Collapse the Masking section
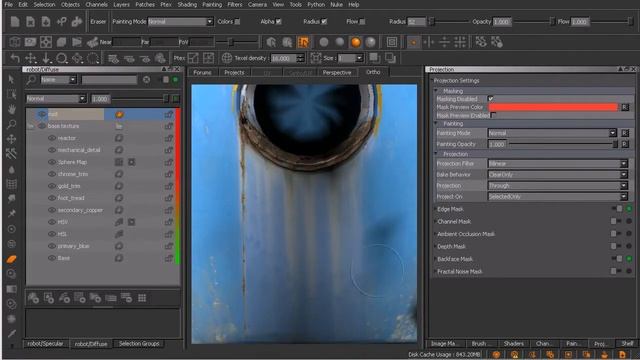Viewport: 640px width, 360px height. pos(436,91)
